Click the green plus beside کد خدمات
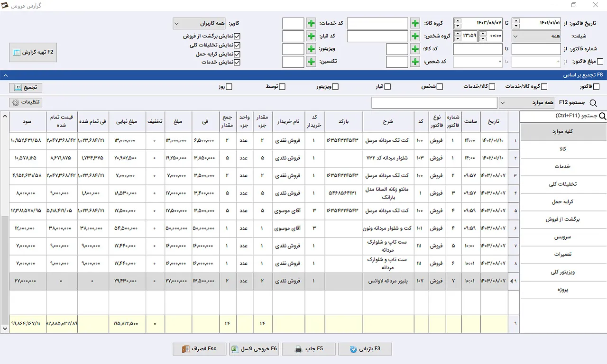 [x=311, y=23]
